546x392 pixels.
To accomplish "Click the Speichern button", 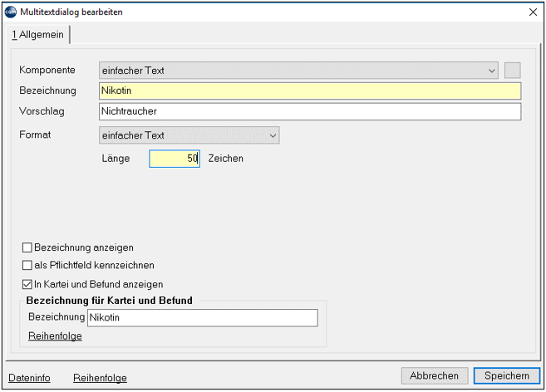I will (x=507, y=376).
